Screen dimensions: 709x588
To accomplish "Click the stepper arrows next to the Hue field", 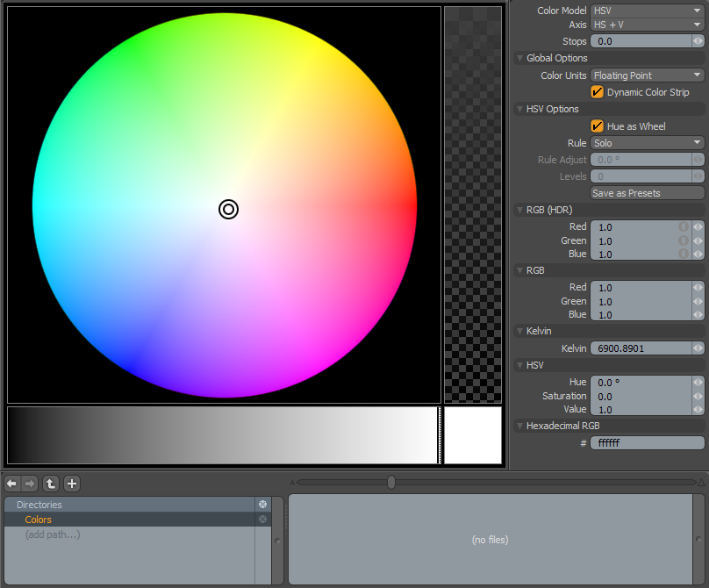I will [698, 382].
